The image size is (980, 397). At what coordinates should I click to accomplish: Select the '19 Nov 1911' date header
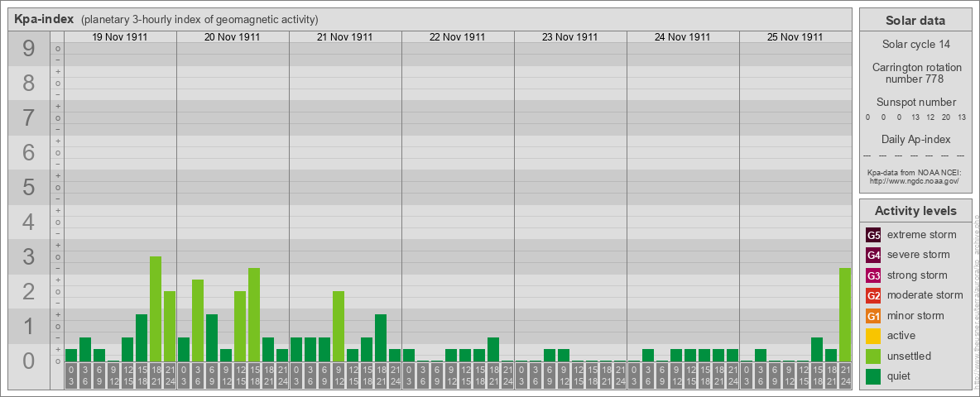tap(120, 37)
